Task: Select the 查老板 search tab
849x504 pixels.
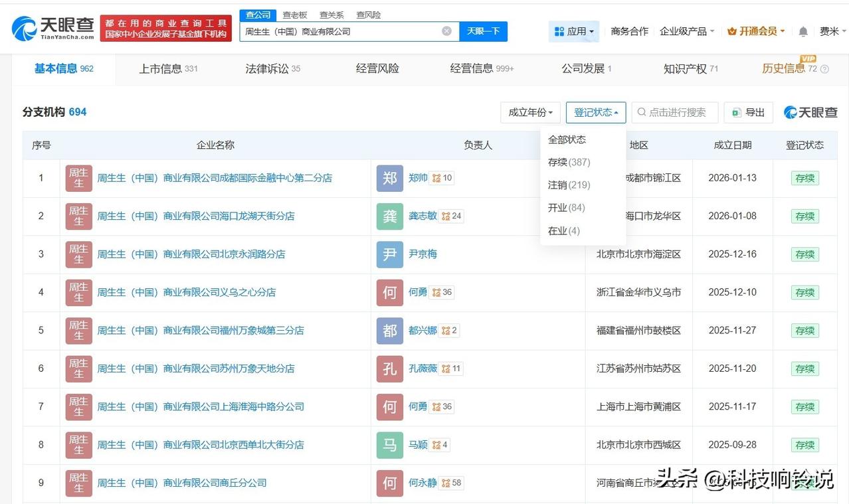Action: point(295,15)
